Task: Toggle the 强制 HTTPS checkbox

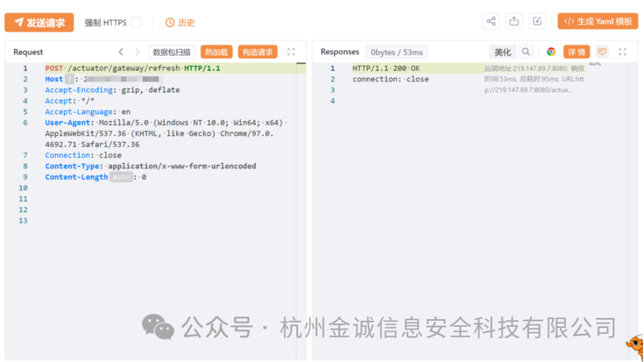Action: click(x=137, y=23)
